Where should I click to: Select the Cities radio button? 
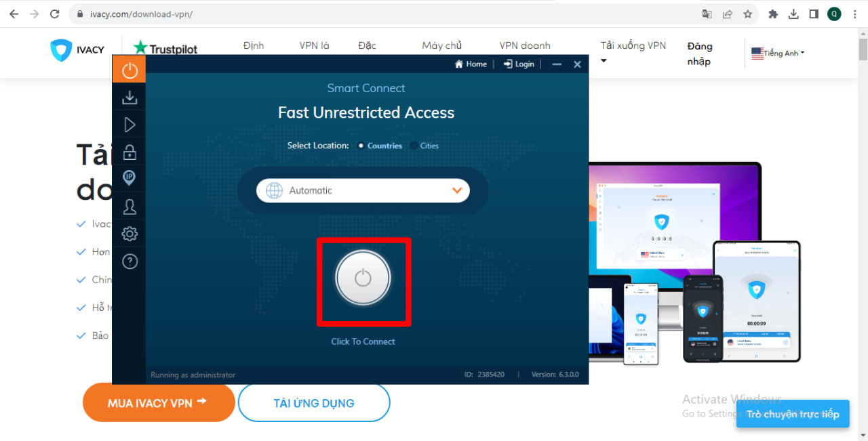tap(414, 146)
